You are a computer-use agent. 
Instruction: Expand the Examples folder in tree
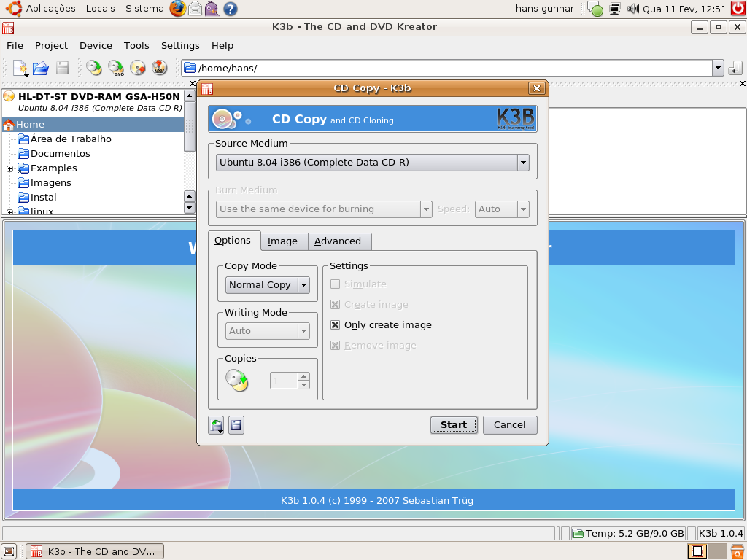[9, 168]
